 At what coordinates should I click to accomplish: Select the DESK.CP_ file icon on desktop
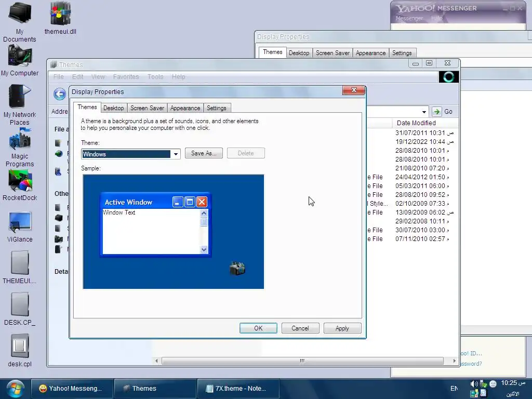[x=20, y=310]
